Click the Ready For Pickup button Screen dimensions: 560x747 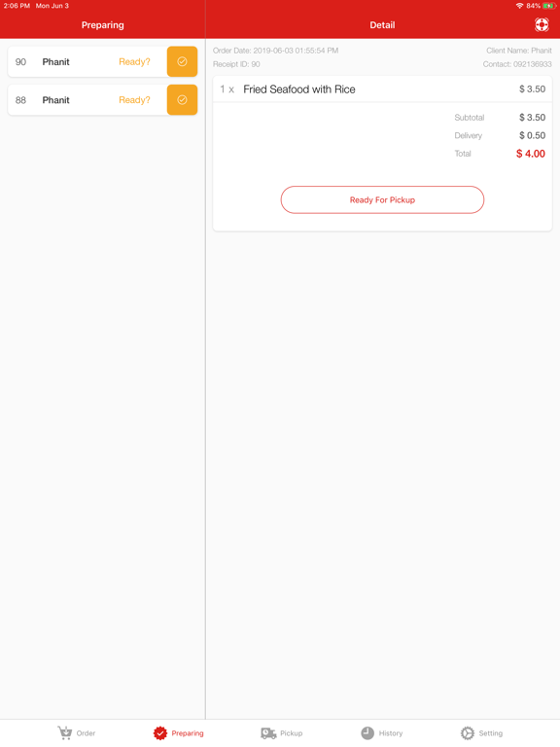pyautogui.click(x=382, y=199)
